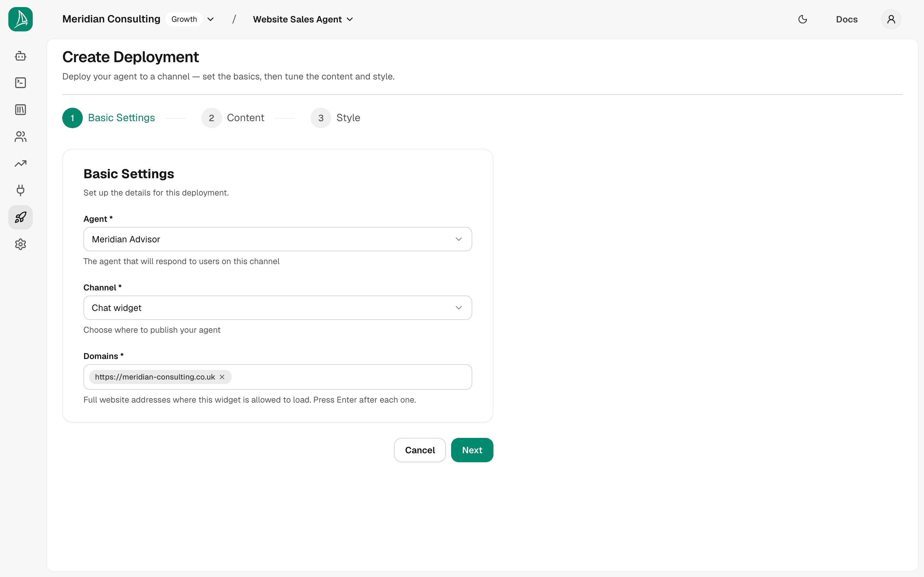Open the library books sidebar icon
Viewport: 924px width, 577px height.
tap(20, 110)
